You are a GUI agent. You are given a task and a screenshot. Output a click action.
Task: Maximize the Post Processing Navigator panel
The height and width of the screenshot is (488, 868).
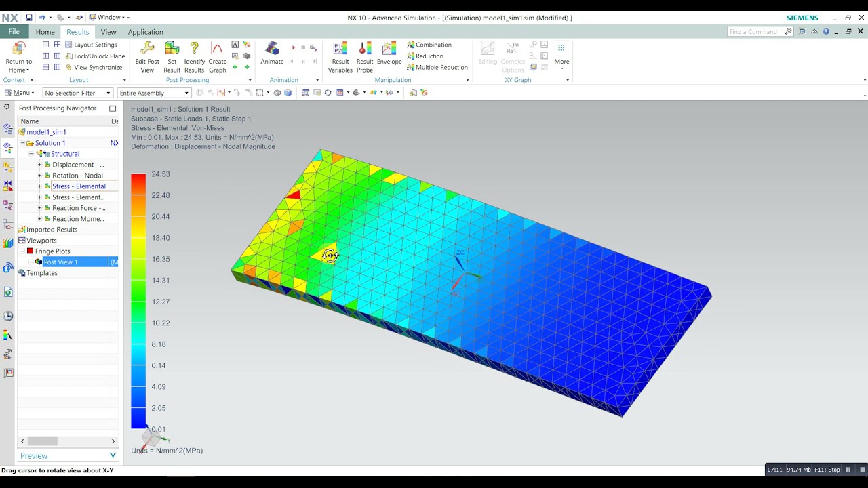pos(113,108)
